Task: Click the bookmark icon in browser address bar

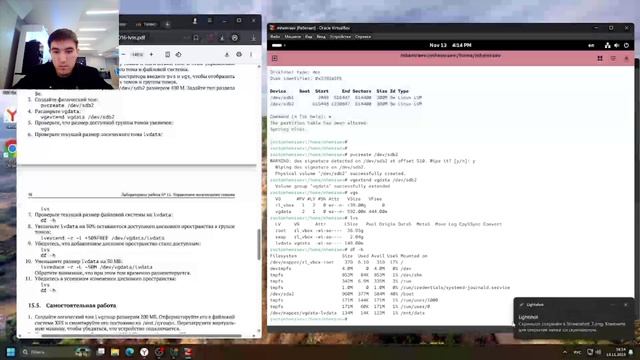Action: 196,38
